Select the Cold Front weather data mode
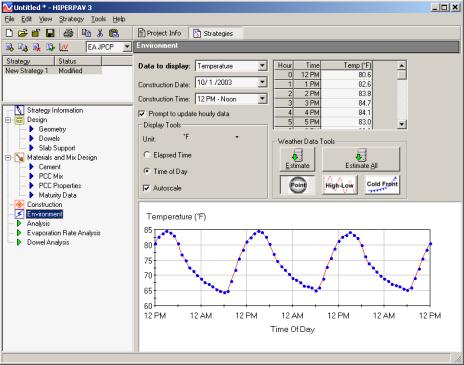 pos(382,185)
